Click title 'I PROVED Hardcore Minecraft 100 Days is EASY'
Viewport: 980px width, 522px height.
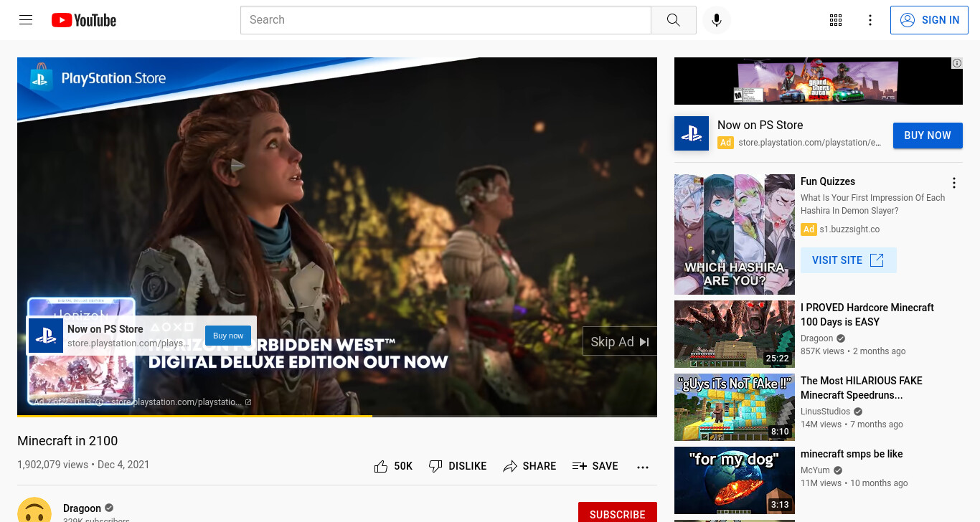click(x=867, y=315)
